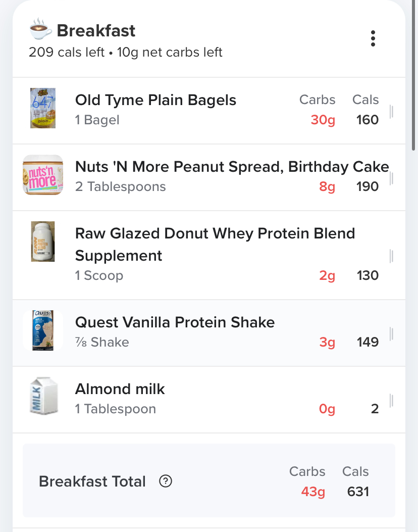Grab the drag handle on Nuts 'N More
418x532 pixels.
click(391, 178)
